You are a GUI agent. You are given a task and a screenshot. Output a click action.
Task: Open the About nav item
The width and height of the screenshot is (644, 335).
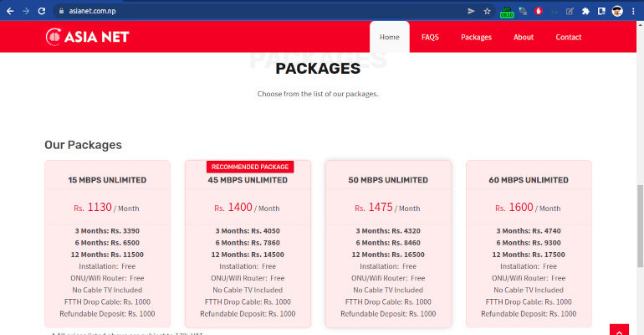point(524,37)
